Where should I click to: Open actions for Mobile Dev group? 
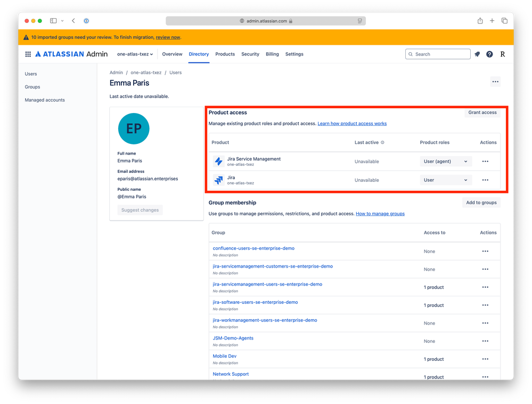point(485,359)
